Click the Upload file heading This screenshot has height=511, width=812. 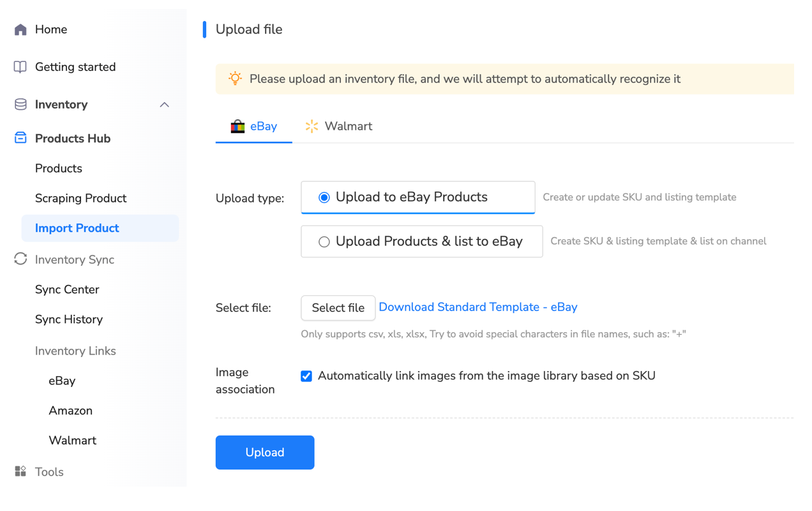pyautogui.click(x=249, y=29)
